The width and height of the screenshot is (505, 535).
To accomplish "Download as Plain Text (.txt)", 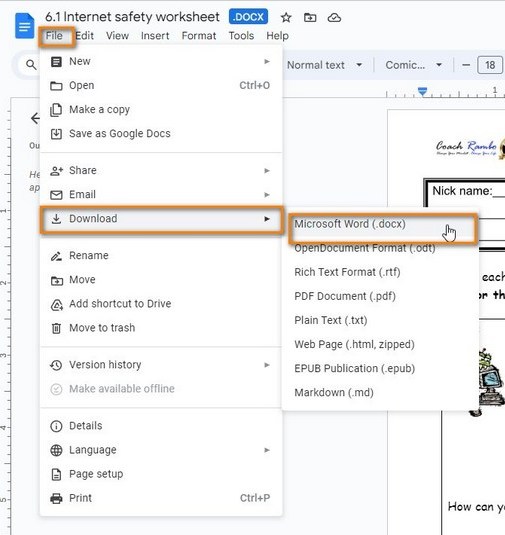I will pos(380,320).
